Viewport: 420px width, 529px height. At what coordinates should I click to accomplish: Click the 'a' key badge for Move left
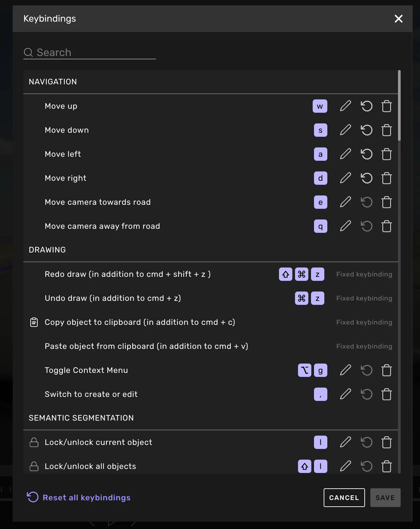(x=321, y=154)
